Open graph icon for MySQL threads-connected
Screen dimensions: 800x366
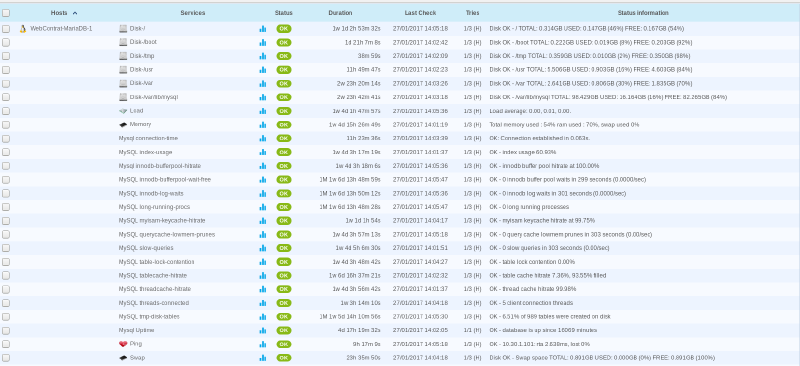pos(263,303)
